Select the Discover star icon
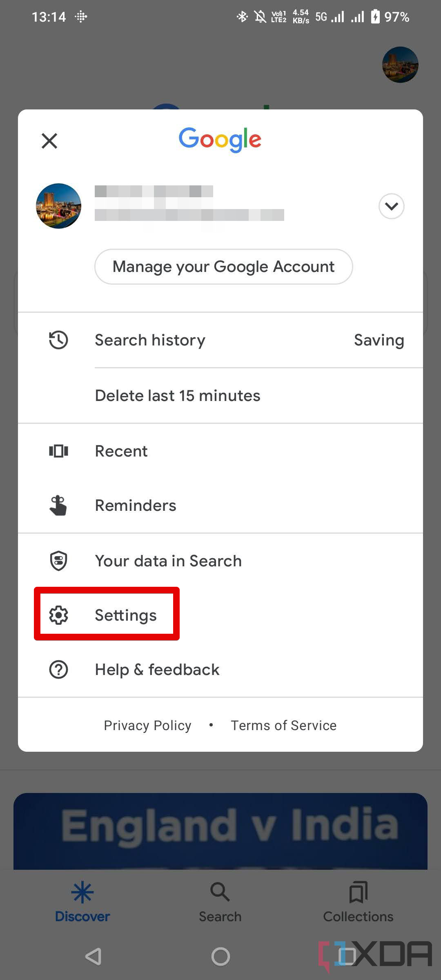441x980 pixels. (82, 893)
